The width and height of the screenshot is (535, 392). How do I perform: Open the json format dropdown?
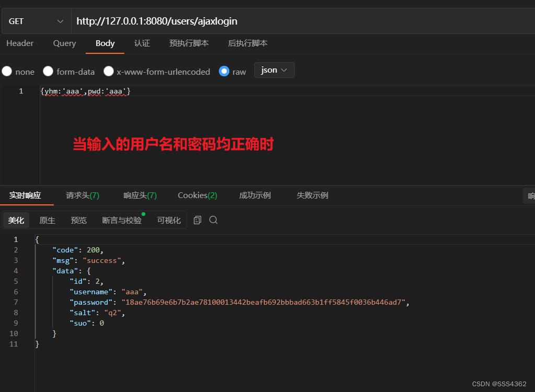(274, 70)
